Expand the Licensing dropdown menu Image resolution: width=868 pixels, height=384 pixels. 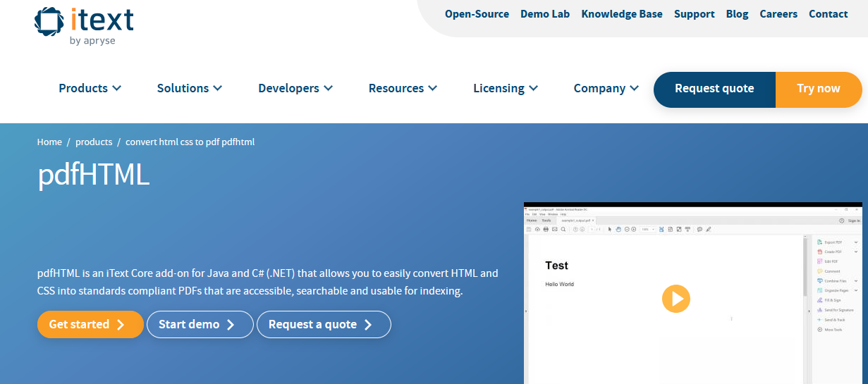506,88
